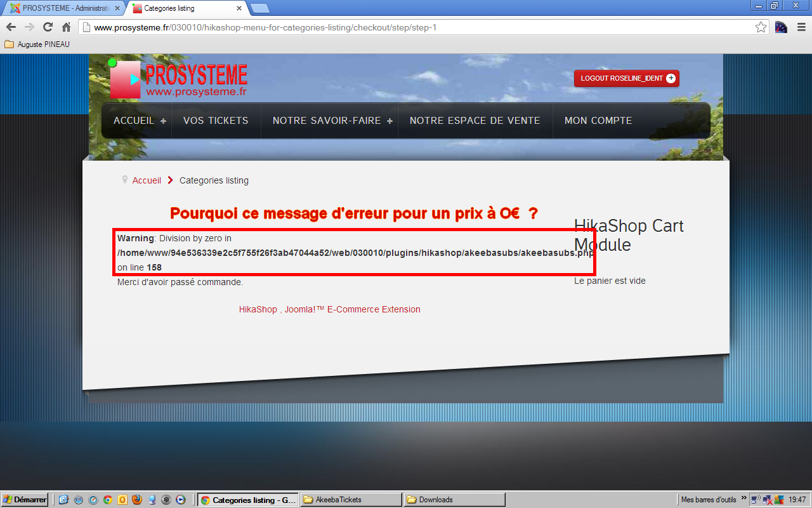Go back with the browser Back arrow
Image resolution: width=812 pixels, height=508 pixels.
tap(11, 27)
